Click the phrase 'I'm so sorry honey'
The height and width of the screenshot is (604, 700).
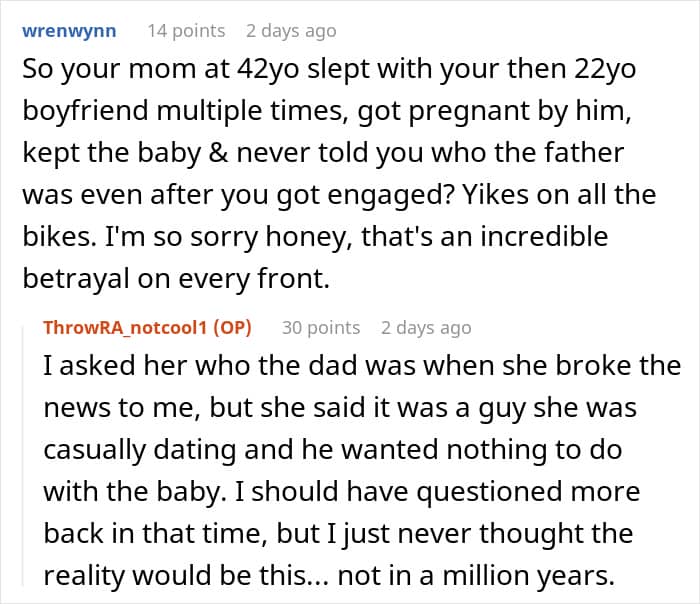(225, 237)
